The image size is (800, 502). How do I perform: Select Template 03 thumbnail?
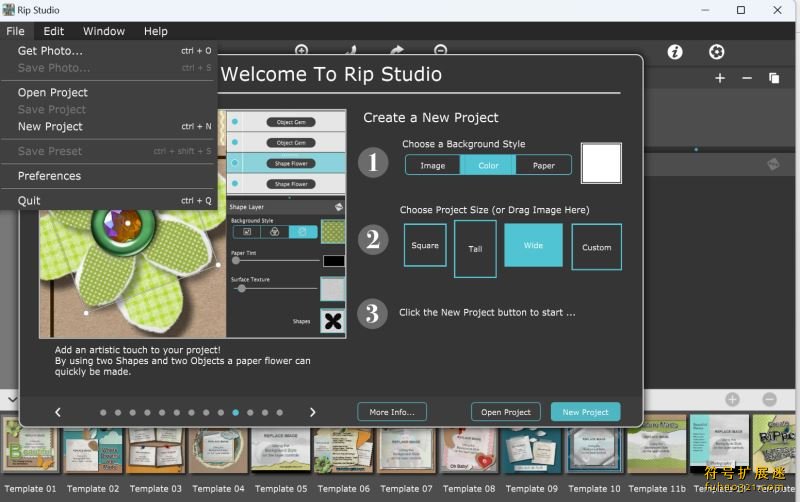(x=156, y=449)
